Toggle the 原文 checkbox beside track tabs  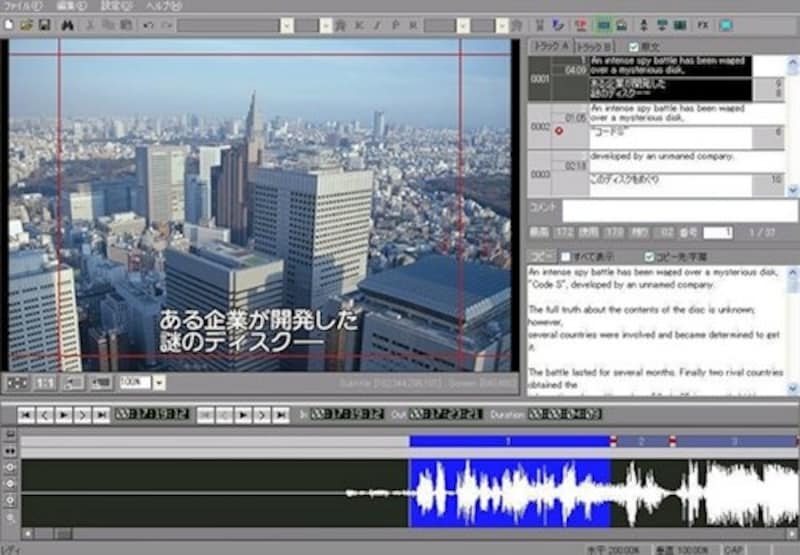tap(634, 47)
